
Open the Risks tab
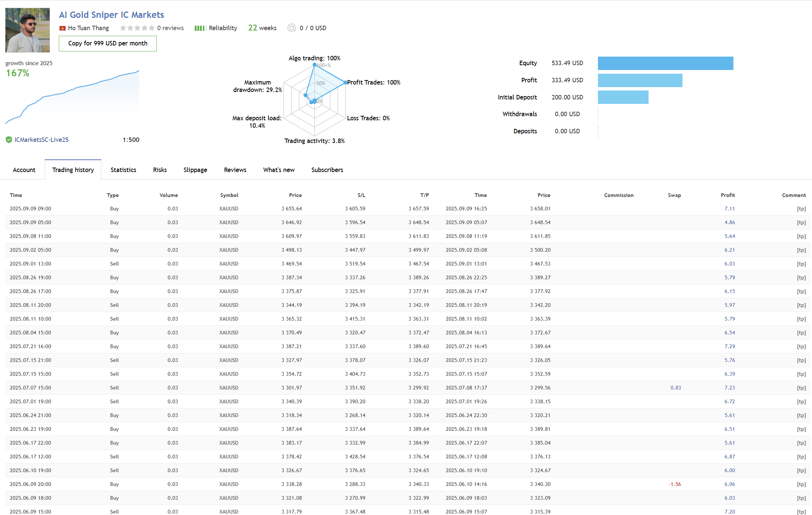(160, 170)
